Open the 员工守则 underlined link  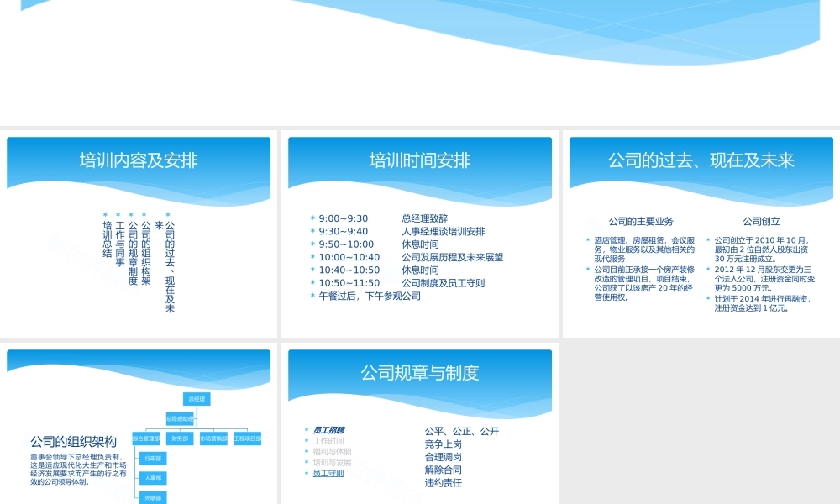(x=328, y=473)
